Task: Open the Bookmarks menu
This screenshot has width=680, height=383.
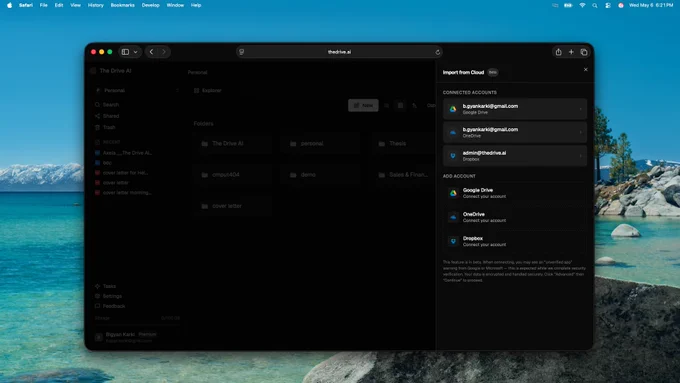Action: click(122, 5)
